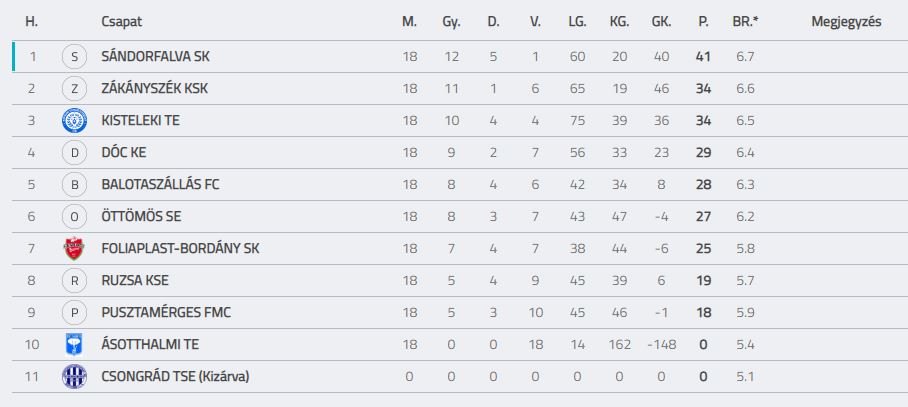
Task: Open the ÖTTÖMÖS SE team link
Action: pos(141,217)
